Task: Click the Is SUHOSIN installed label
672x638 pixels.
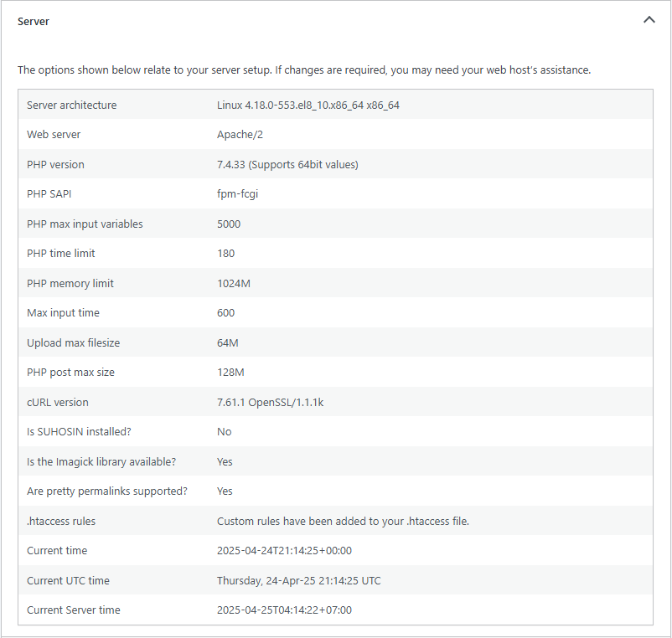Action: click(79, 432)
